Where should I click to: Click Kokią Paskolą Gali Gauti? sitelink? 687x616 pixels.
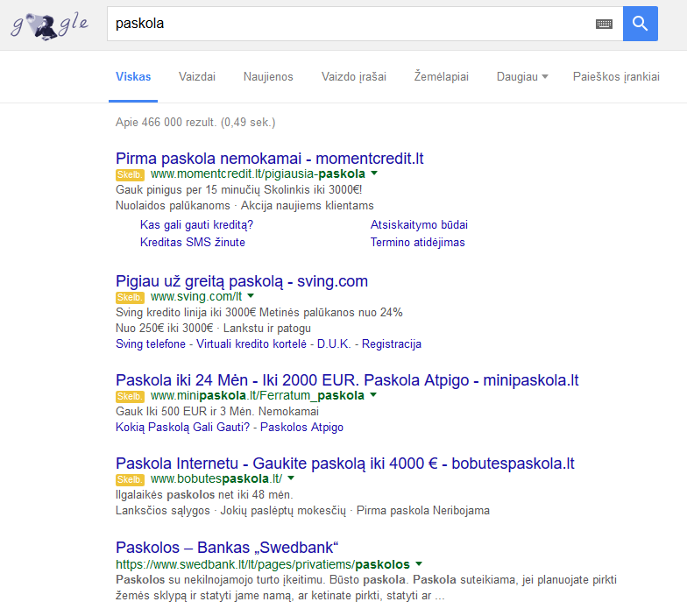pos(182,428)
